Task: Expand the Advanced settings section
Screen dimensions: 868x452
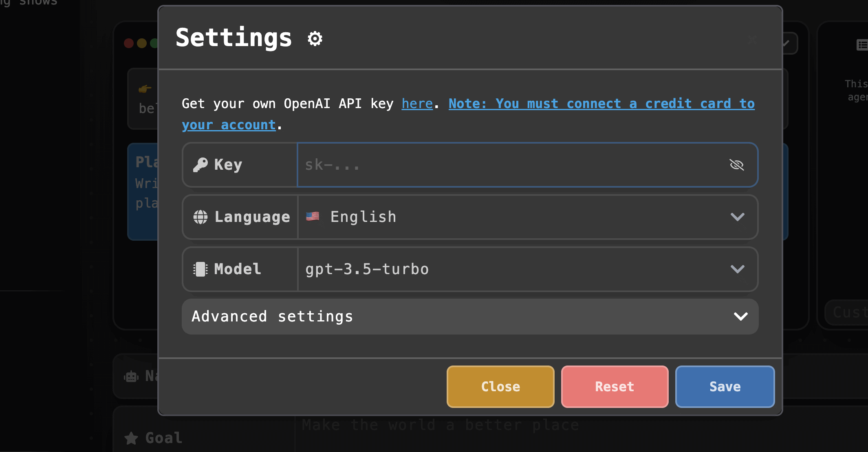Action: click(470, 317)
